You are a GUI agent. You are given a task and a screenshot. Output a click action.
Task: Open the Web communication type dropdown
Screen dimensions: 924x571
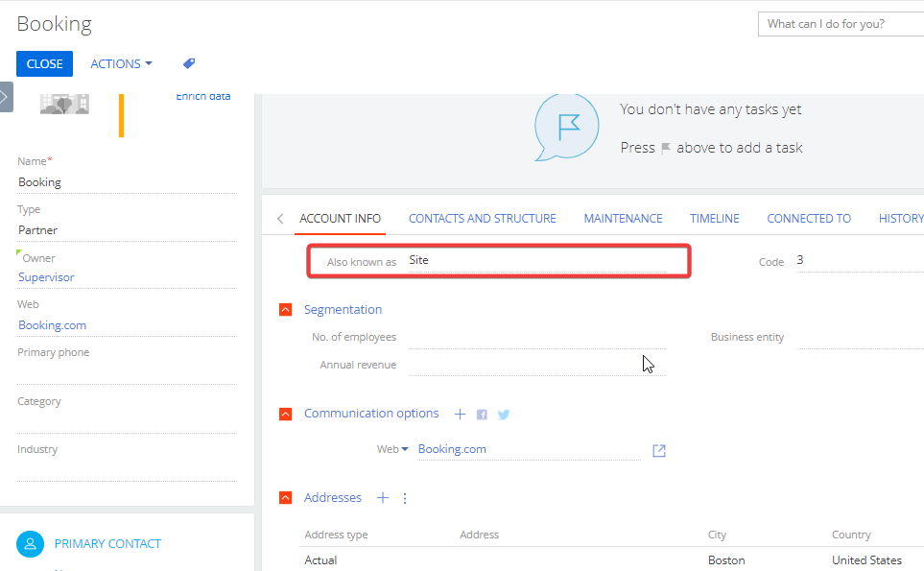pos(392,449)
